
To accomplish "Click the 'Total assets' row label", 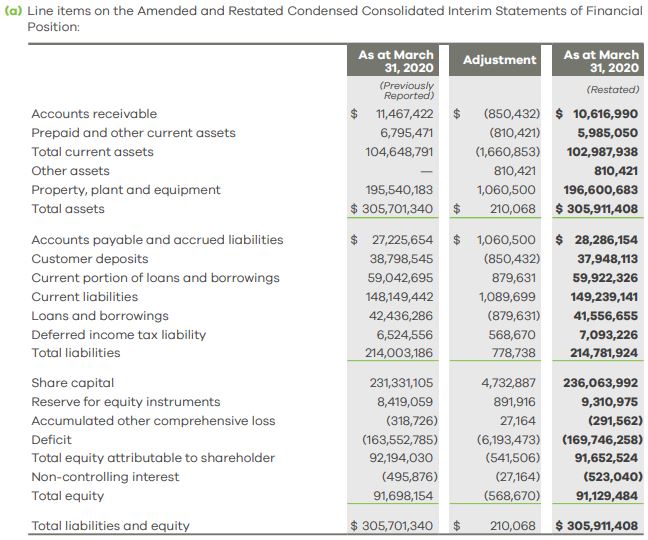I will pyautogui.click(x=68, y=209).
